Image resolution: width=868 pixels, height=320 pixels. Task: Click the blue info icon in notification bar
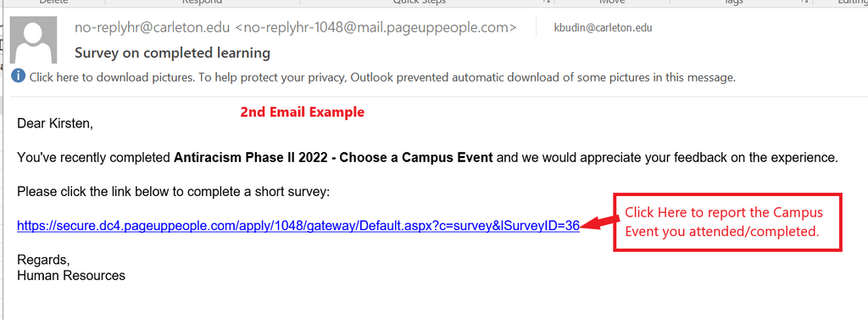(x=19, y=76)
